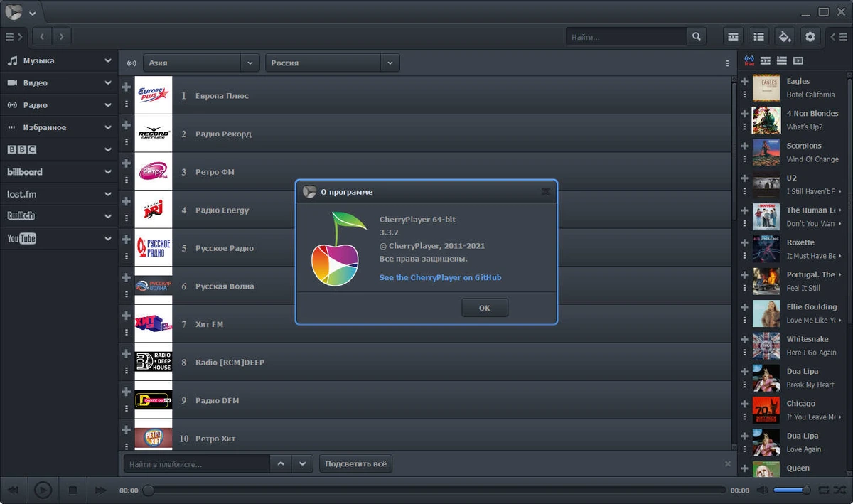853x504 pixels.
Task: Expand the Избранное section chevron
Action: click(x=108, y=127)
